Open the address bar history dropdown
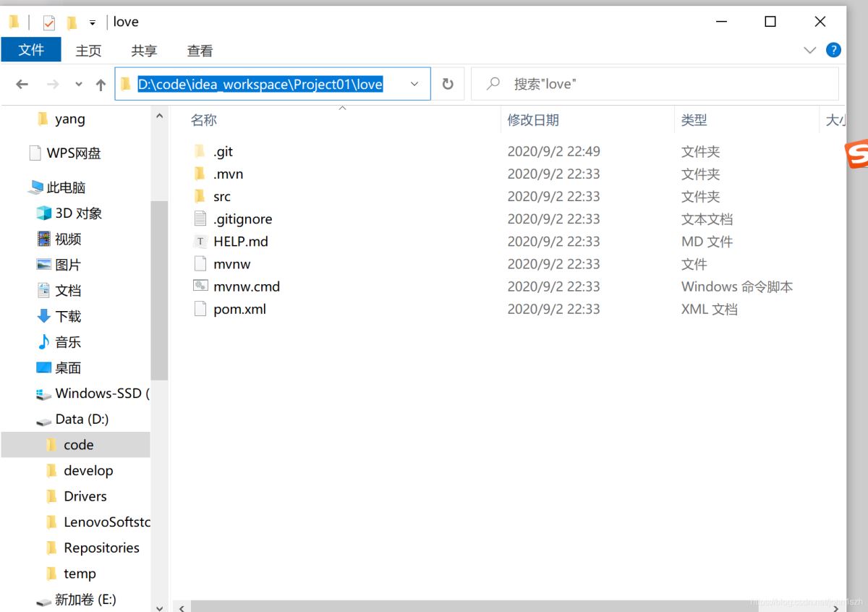The height and width of the screenshot is (612, 868). (x=414, y=84)
